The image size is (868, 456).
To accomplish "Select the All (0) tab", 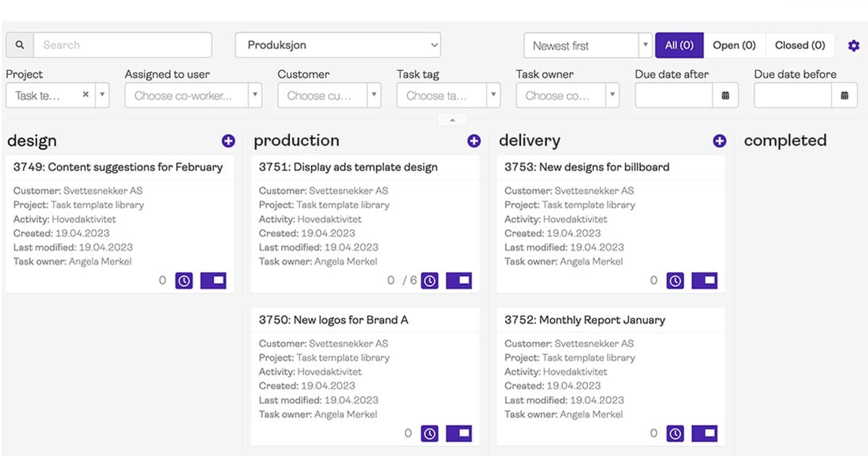I will click(679, 46).
